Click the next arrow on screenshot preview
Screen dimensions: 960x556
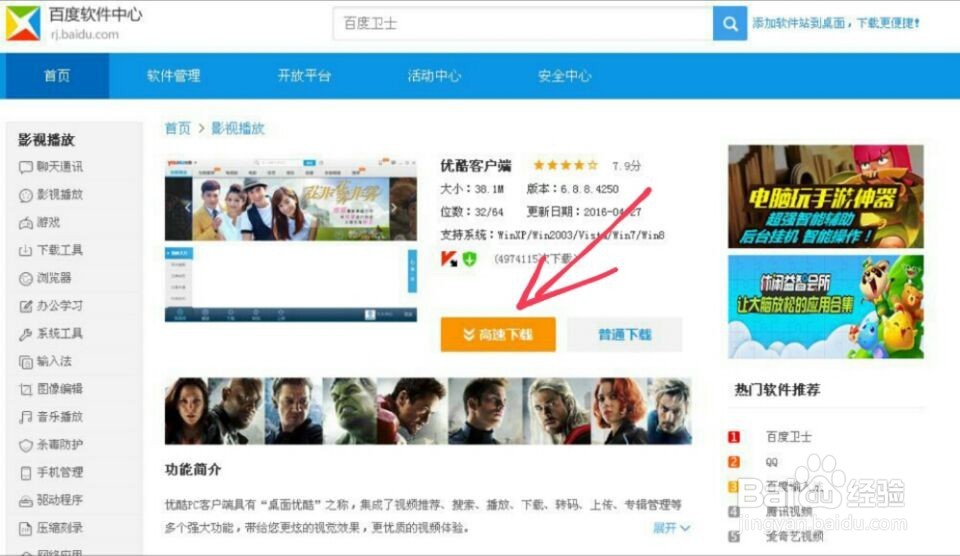tap(394, 208)
